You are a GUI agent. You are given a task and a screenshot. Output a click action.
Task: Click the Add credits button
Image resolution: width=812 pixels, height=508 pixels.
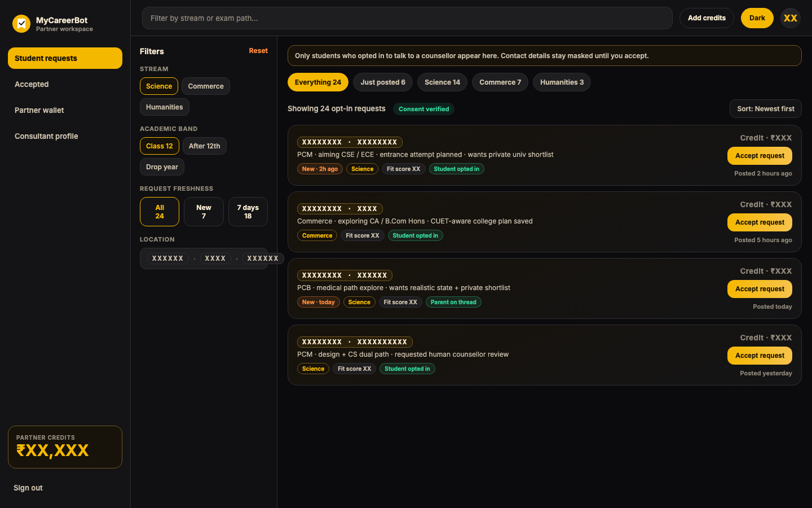pos(707,18)
